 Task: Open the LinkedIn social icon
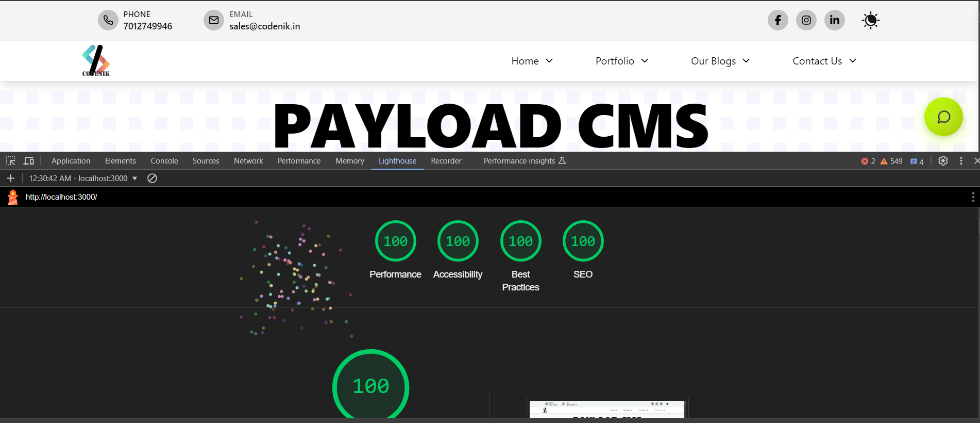tap(835, 20)
